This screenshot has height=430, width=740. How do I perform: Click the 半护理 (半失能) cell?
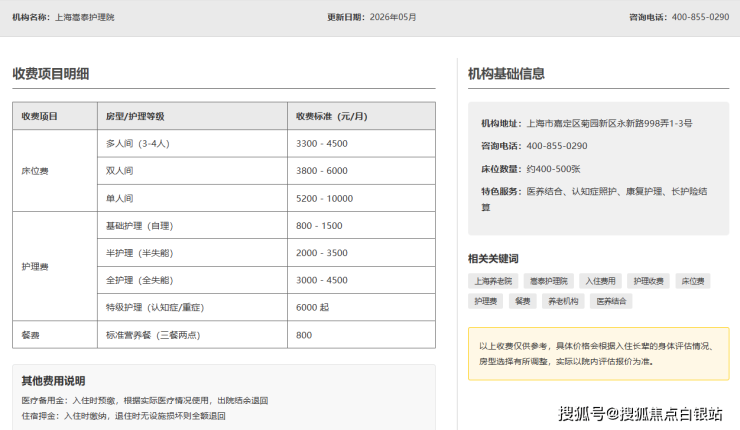point(193,253)
